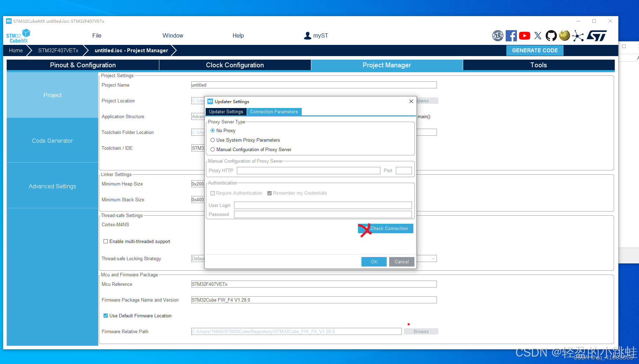Click the Minimum Heap Size field

click(198, 184)
